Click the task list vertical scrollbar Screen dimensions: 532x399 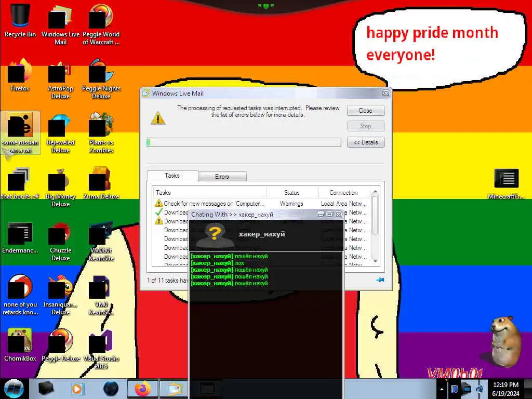coord(375,227)
